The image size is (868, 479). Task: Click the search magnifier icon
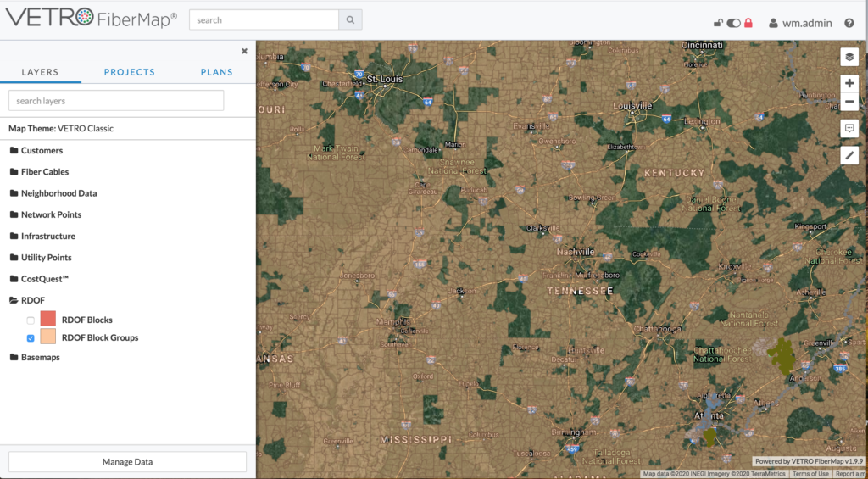(x=350, y=20)
